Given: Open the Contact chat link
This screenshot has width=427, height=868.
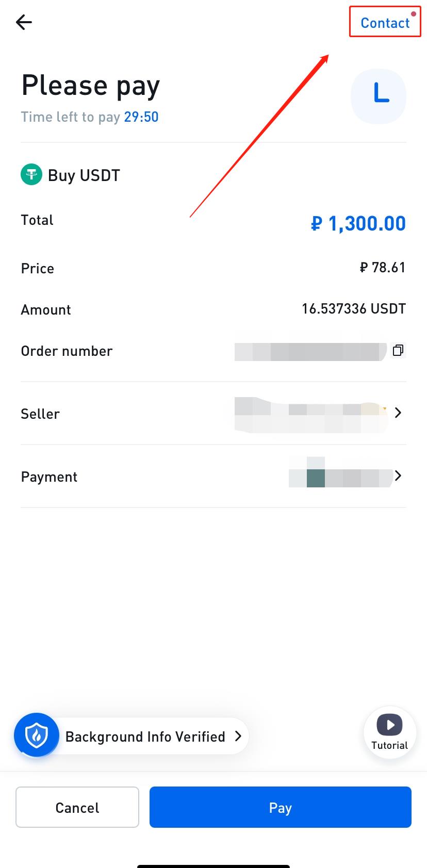Looking at the screenshot, I should click(x=385, y=23).
